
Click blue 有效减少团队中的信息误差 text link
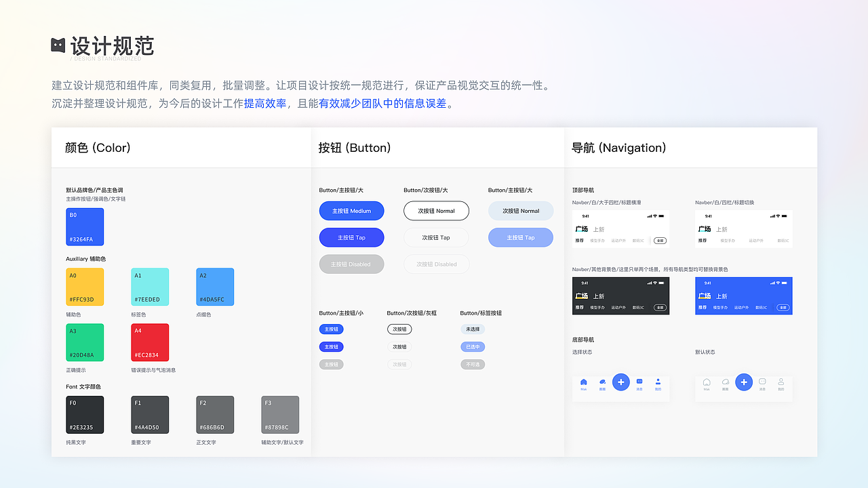tap(383, 104)
